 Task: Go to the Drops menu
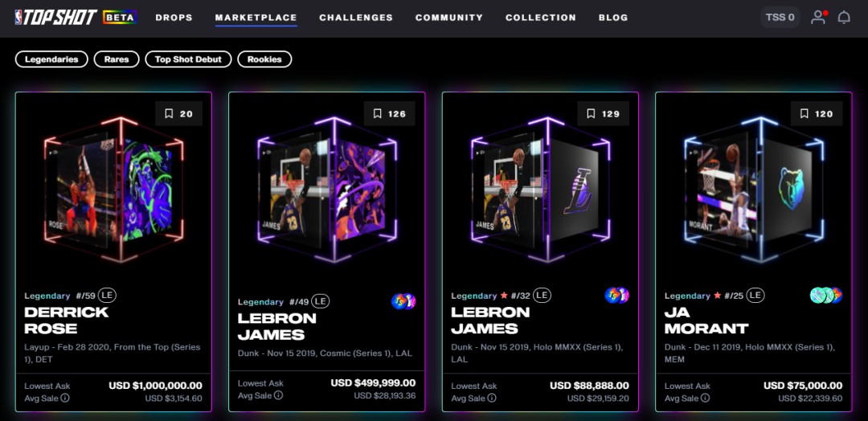click(x=174, y=18)
